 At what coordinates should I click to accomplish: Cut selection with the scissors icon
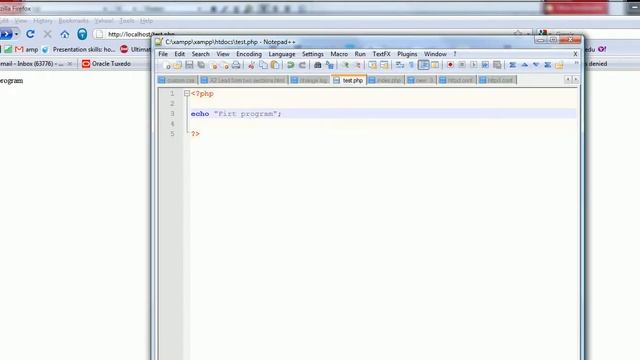click(x=251, y=65)
